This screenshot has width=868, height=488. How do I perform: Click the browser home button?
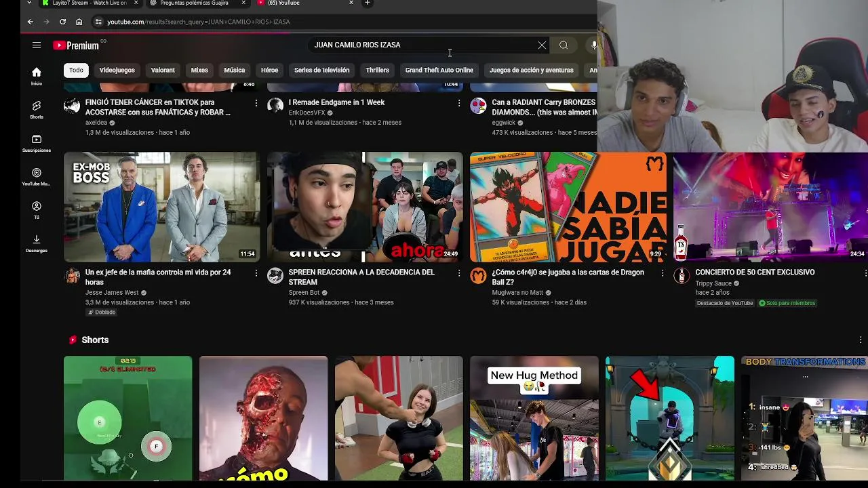(79, 22)
